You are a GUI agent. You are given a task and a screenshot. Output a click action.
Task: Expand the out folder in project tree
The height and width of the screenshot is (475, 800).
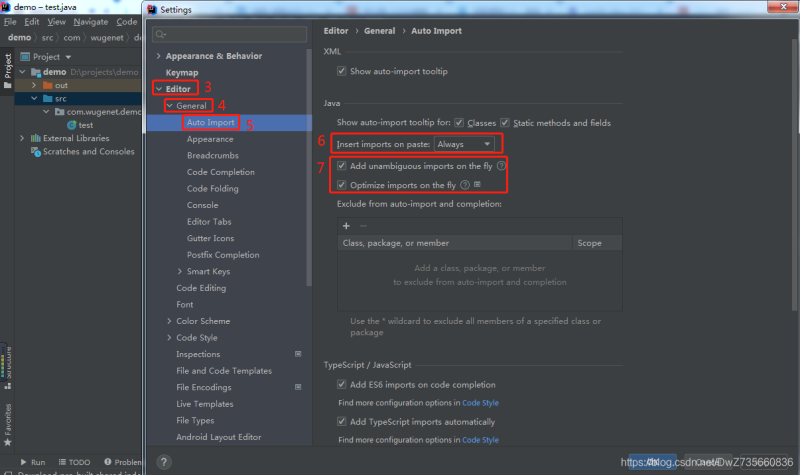34,85
